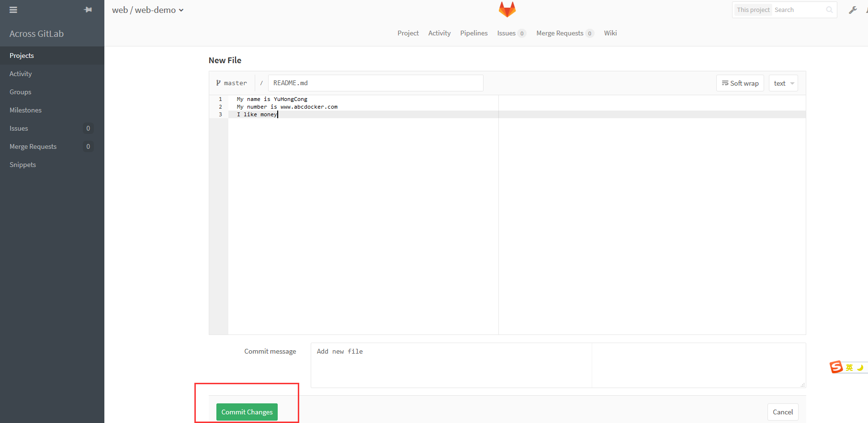This screenshot has width=868, height=423.
Task: Click the This project search scope label
Action: (753, 10)
